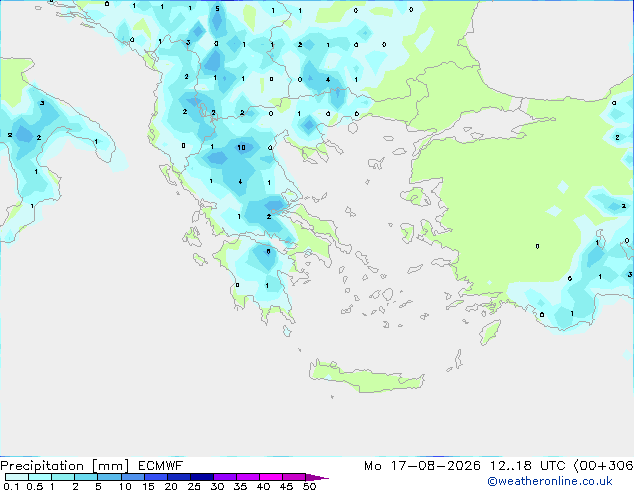Click the 'Precipitation [mm]' title text
The width and height of the screenshot is (634, 490).
[x=65, y=466]
